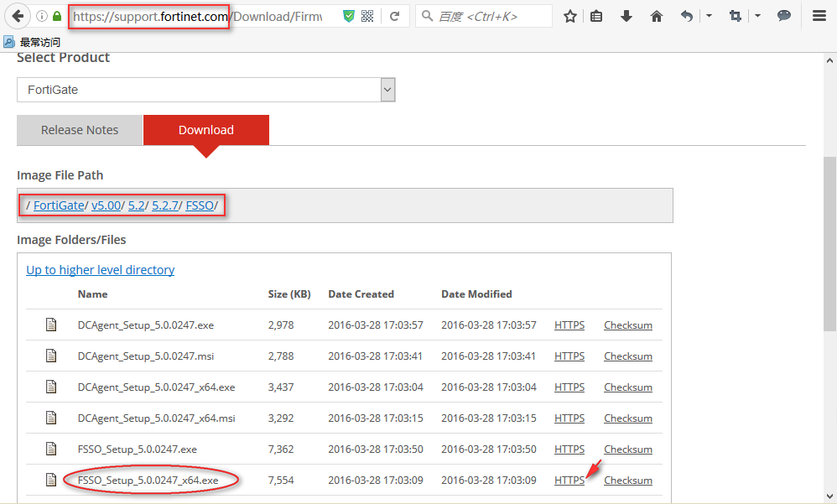Select file name FSSO_Setup_5.0.0247.exe
The height and width of the screenshot is (504, 837).
tap(138, 449)
